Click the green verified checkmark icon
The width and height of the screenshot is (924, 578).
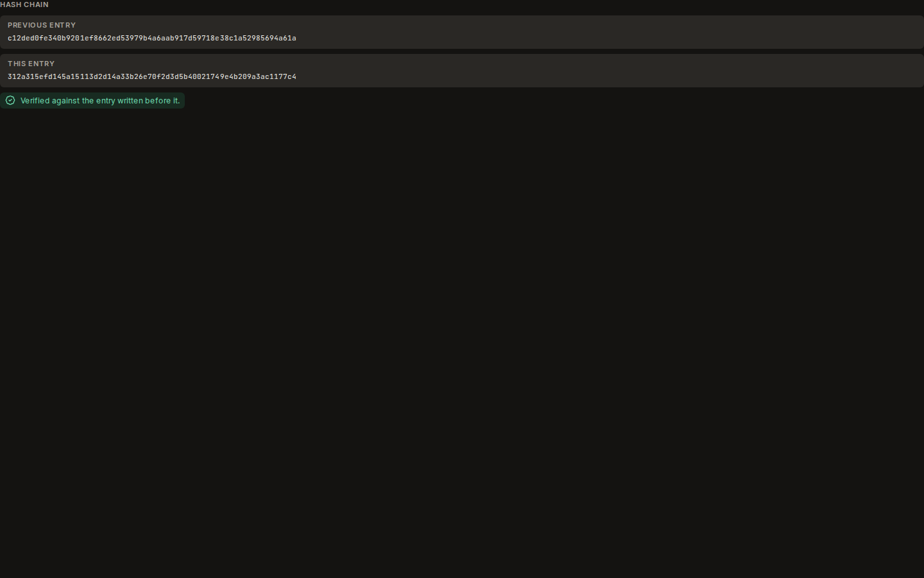pos(10,100)
